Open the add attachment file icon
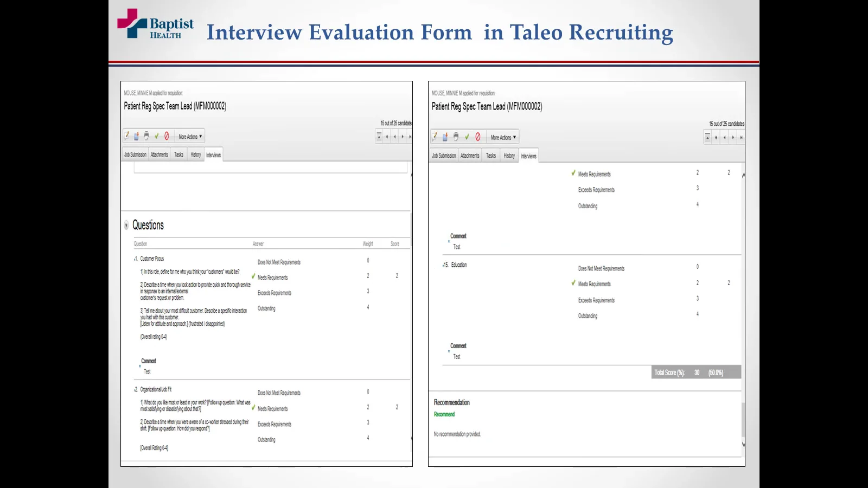This screenshot has height=488, width=868. point(136,136)
